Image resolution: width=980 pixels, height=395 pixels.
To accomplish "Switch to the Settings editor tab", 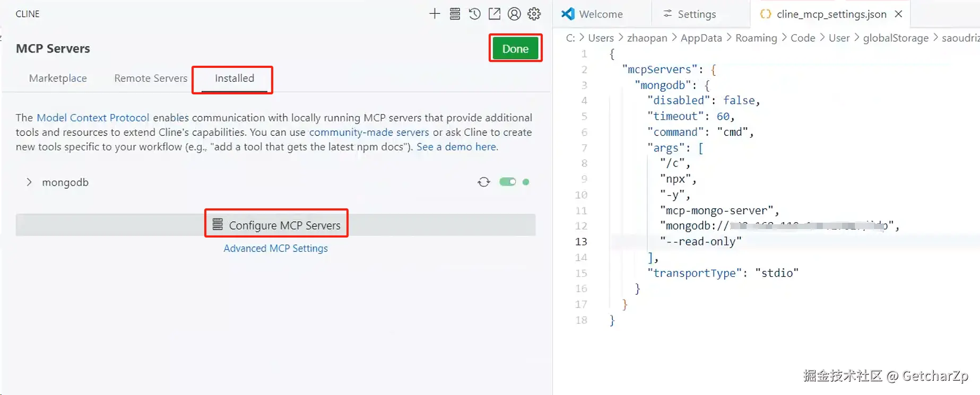I will [x=697, y=14].
